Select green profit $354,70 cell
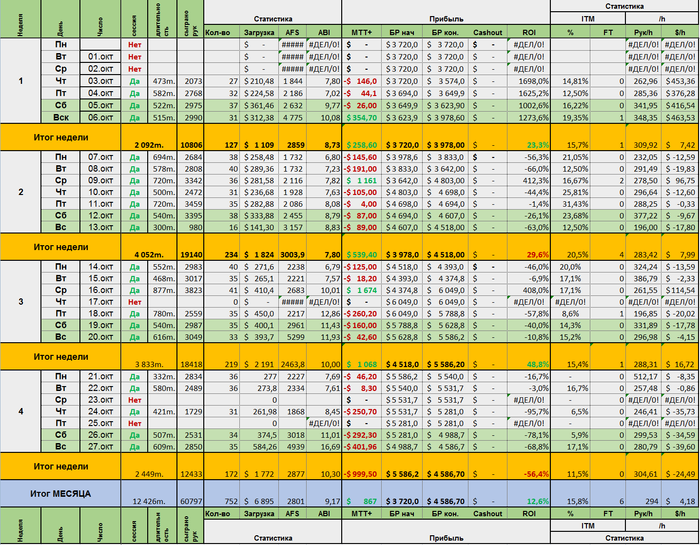Viewport: 700px width, 545px height. (362, 118)
